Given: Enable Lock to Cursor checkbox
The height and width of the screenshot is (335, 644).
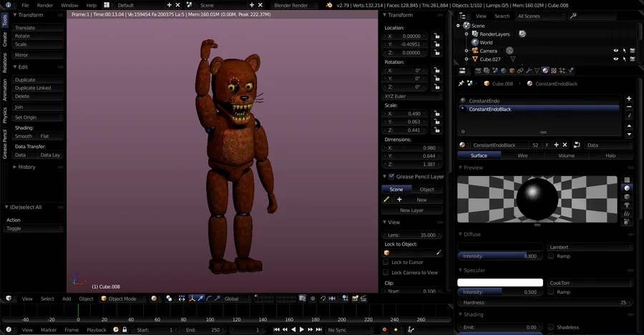Looking at the screenshot, I should 386,262.
